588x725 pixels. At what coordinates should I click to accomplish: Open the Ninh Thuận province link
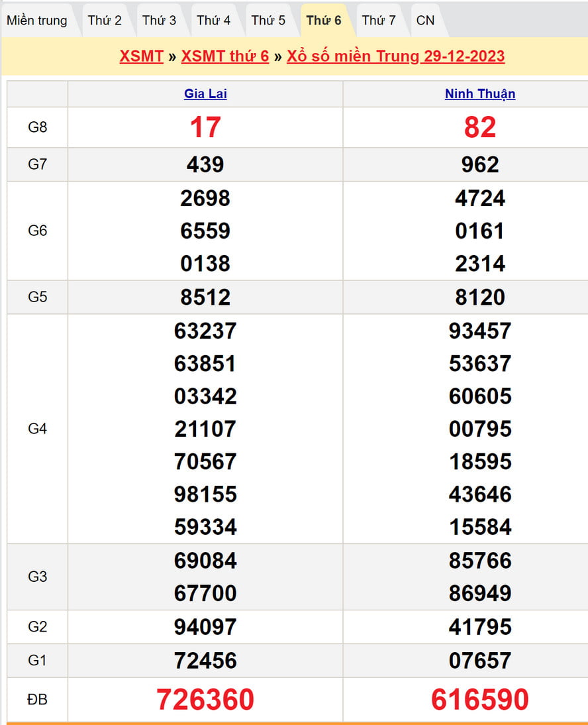[480, 93]
